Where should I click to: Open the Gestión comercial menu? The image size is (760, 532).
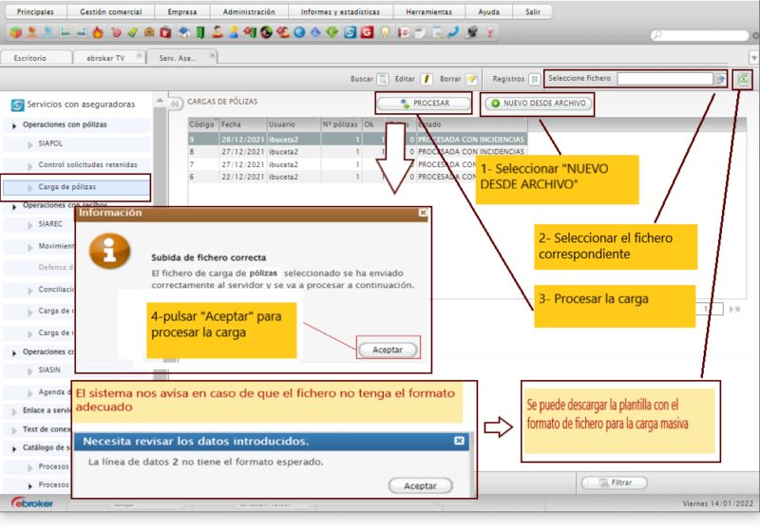pos(110,12)
